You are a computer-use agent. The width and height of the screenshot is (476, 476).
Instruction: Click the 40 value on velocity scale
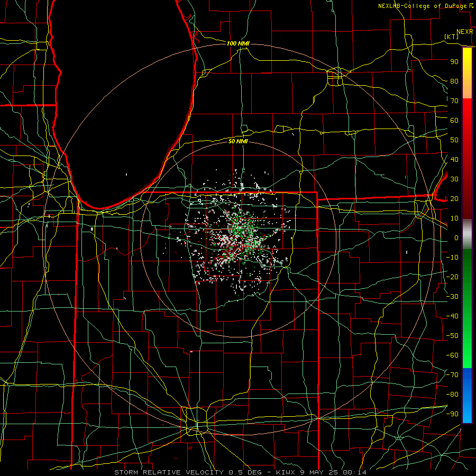pos(454,159)
